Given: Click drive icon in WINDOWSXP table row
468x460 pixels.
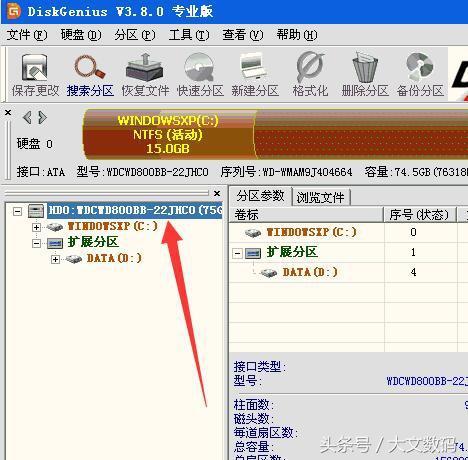Looking at the screenshot, I should 253,233.
